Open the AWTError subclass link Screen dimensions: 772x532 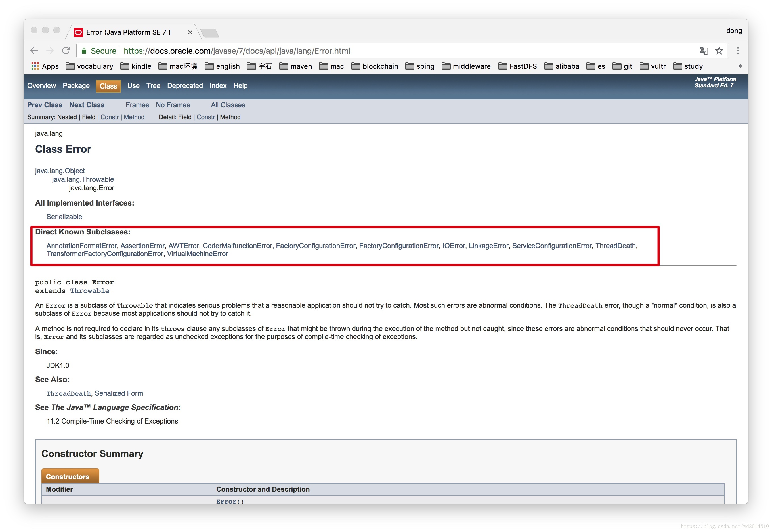184,246
